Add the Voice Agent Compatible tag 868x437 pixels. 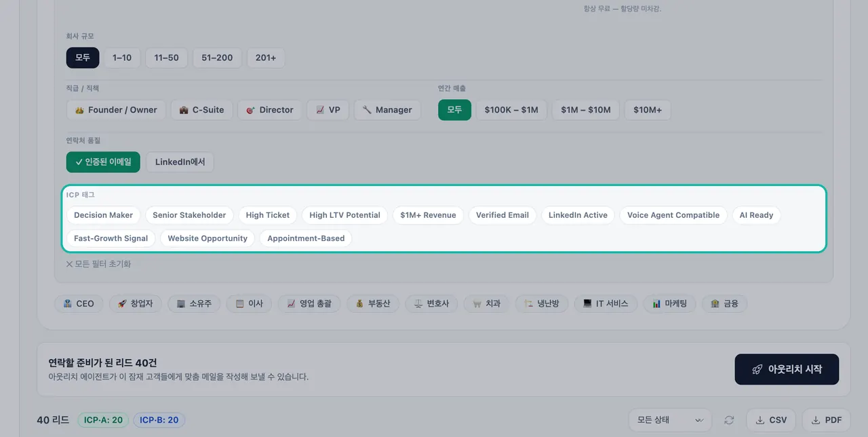[x=673, y=215]
